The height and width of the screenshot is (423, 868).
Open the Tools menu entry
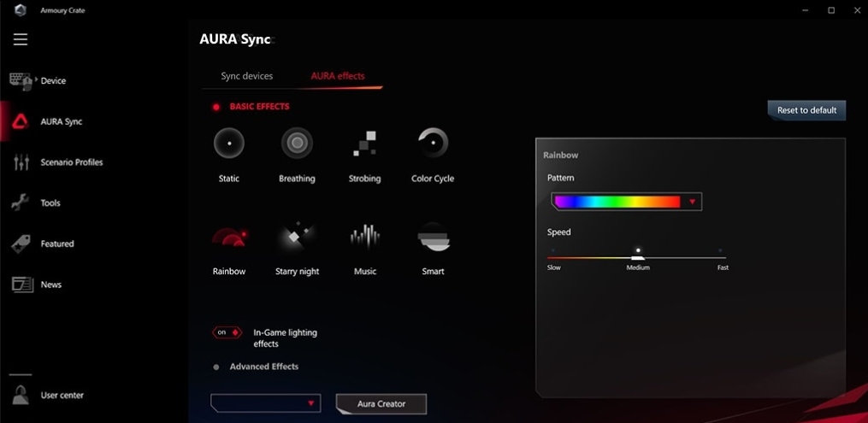coord(50,203)
